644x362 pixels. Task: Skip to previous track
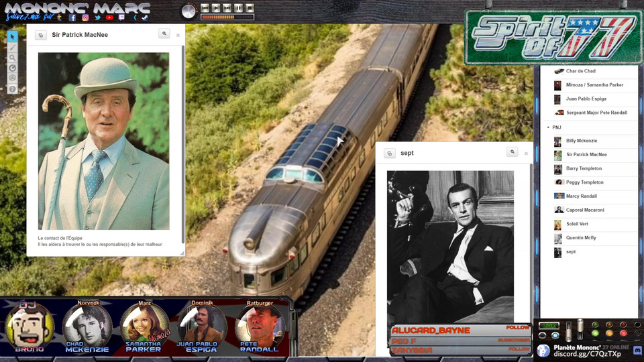coord(205,8)
